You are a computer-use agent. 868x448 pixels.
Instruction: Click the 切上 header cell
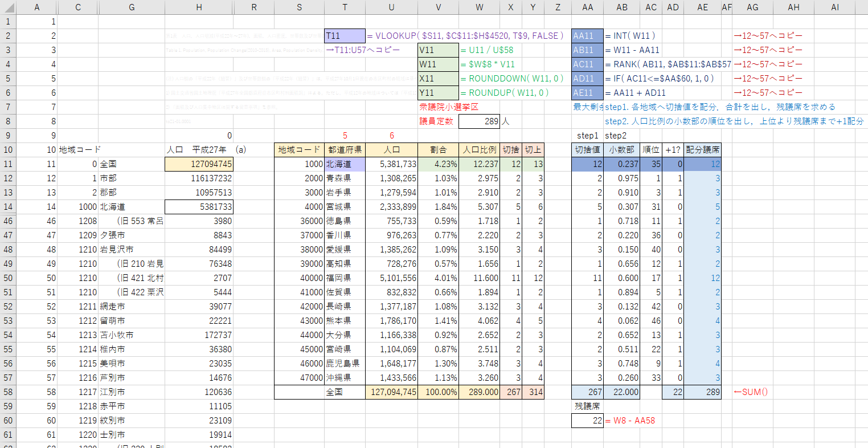click(533, 150)
